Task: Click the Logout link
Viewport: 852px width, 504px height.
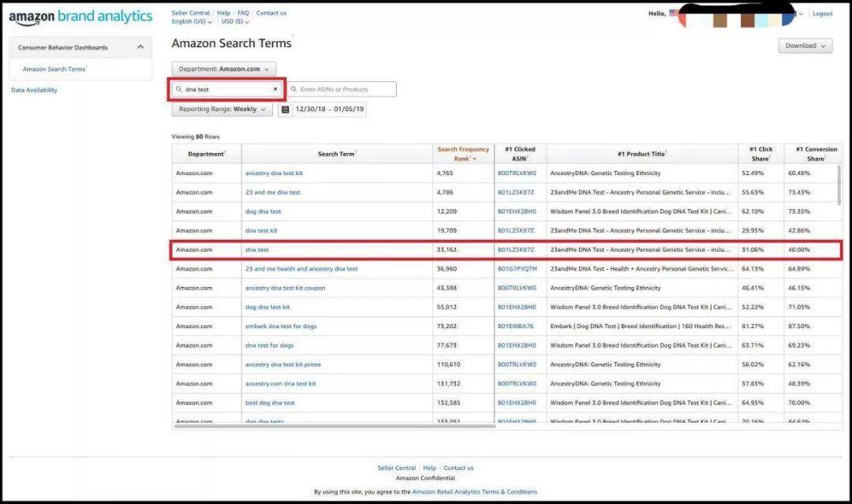Action: coord(822,13)
